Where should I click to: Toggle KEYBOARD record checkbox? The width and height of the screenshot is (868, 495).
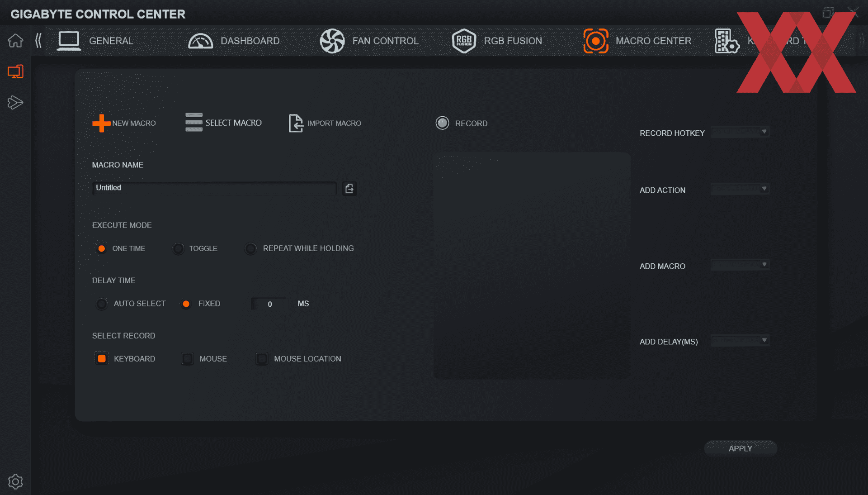click(x=102, y=359)
